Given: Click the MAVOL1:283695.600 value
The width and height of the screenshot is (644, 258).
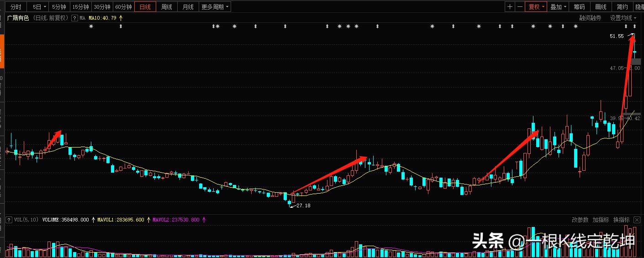Looking at the screenshot, I should (x=121, y=220).
